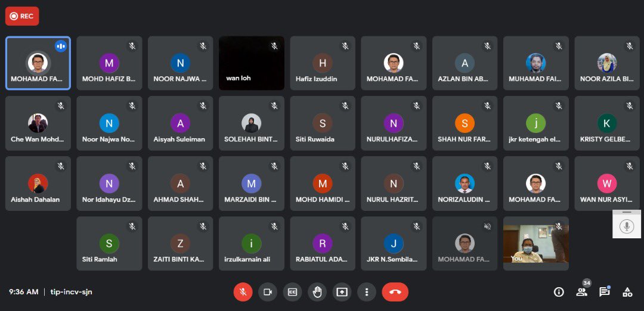Click the meeting code tip-incv-sjn

[x=71, y=292]
